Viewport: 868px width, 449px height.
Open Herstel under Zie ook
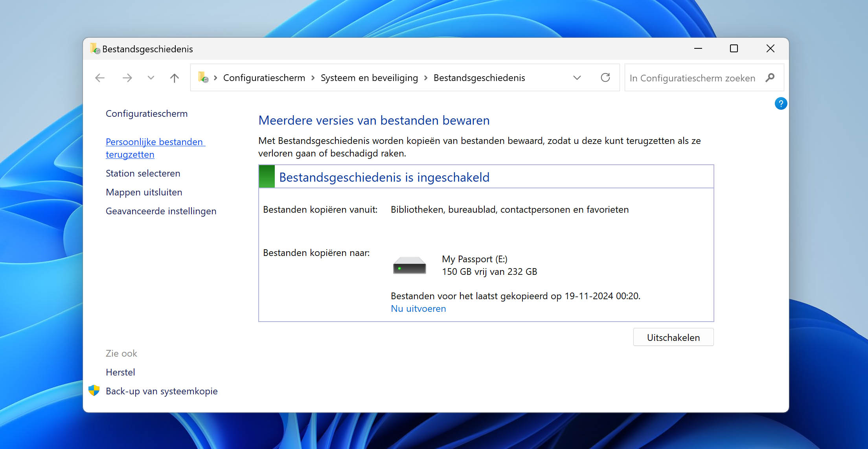click(120, 372)
